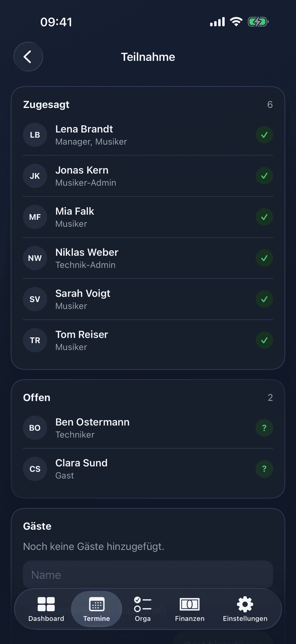
Task: Open the Finanzen tab
Action: coord(190,609)
